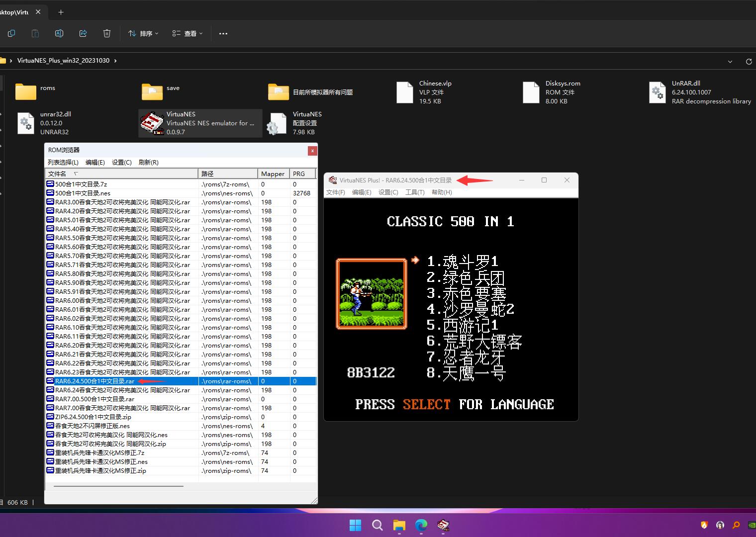Click the Paste icon in Explorer toolbar
The image size is (756, 537).
tap(35, 33)
